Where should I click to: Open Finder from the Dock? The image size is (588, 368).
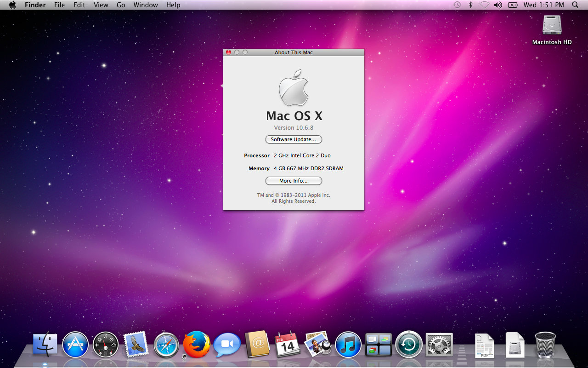coord(45,345)
